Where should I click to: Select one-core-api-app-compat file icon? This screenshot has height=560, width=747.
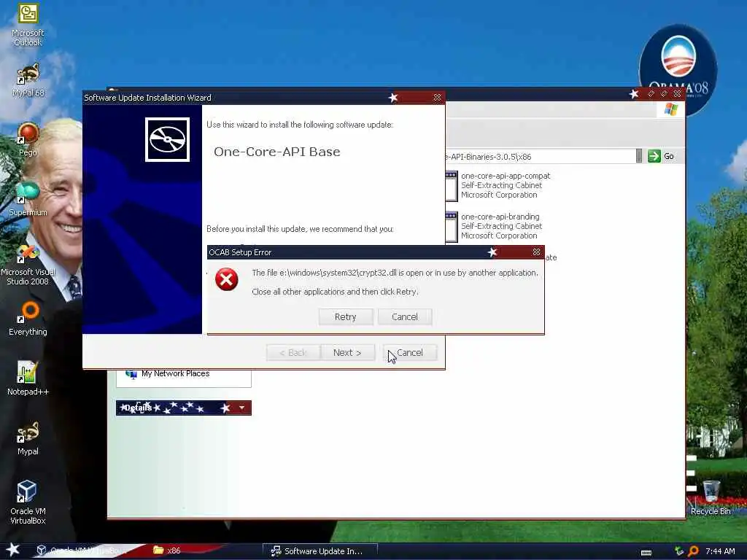[x=451, y=185]
